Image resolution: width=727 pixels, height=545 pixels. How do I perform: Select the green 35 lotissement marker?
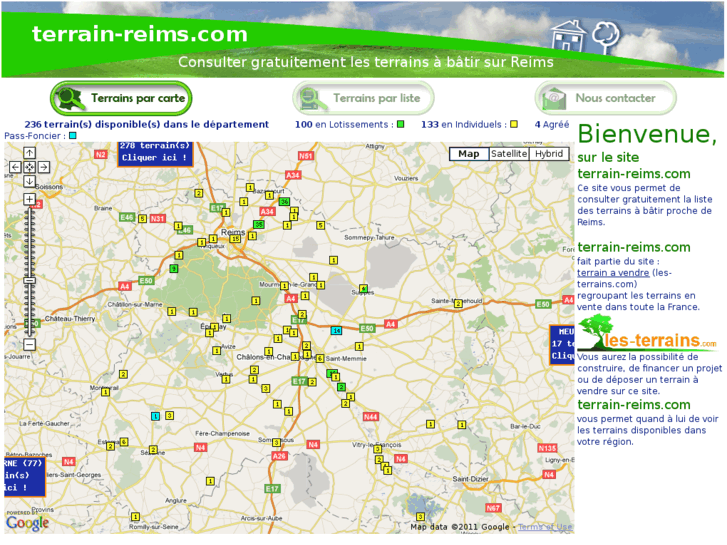pos(259,225)
